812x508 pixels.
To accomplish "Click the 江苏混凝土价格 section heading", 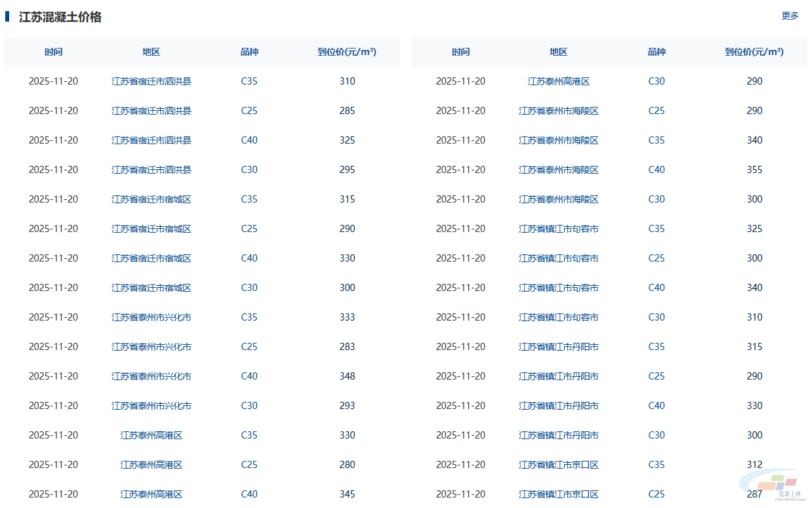I will coord(60,17).
